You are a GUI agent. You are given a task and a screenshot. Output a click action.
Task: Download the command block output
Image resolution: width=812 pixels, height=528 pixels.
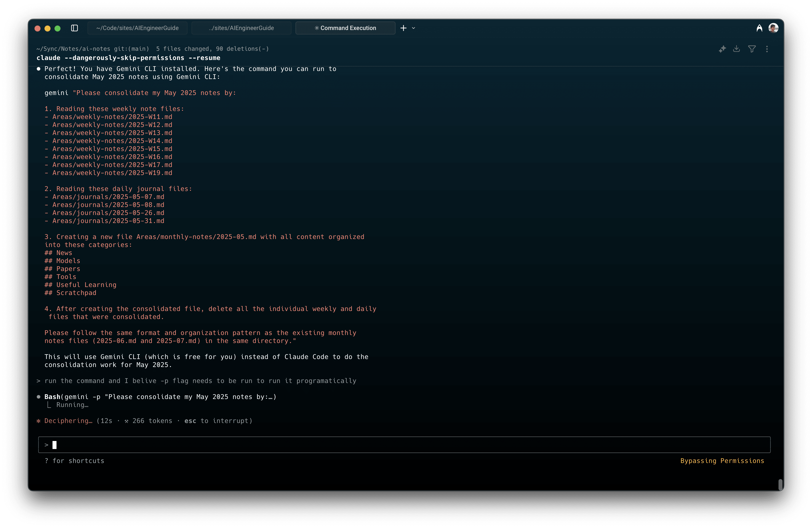736,49
